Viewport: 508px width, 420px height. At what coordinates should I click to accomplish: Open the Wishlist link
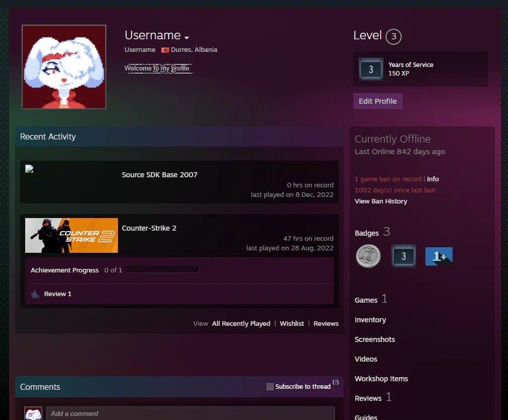292,323
